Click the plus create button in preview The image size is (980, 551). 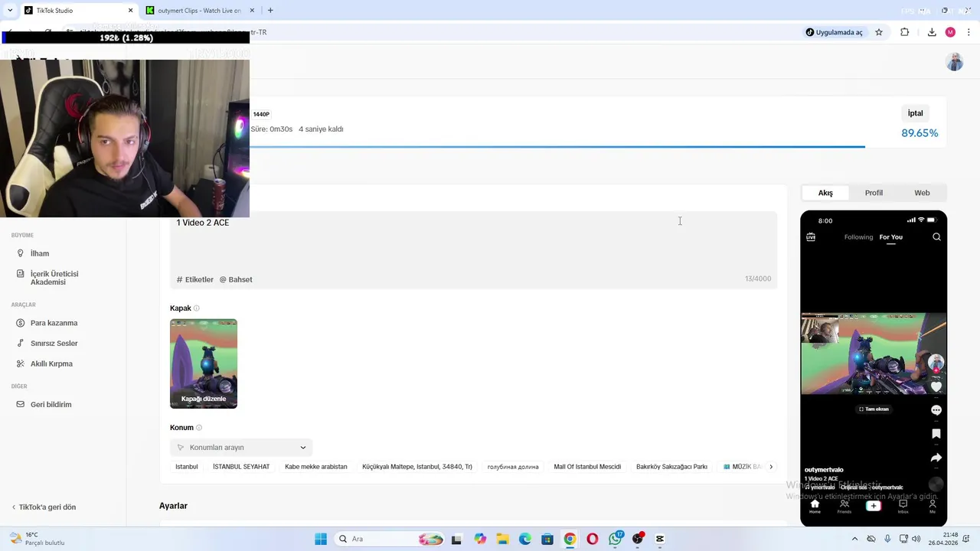[x=874, y=506]
